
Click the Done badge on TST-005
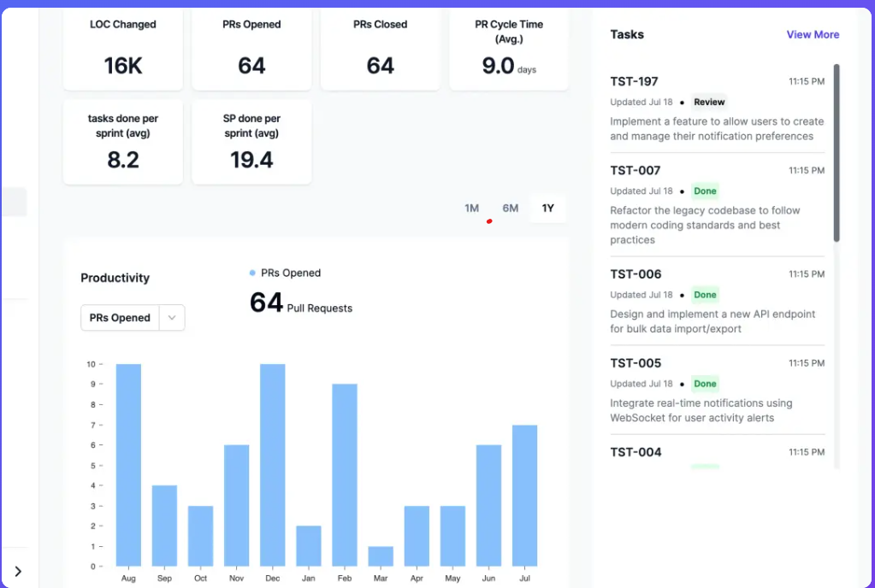[x=704, y=384]
